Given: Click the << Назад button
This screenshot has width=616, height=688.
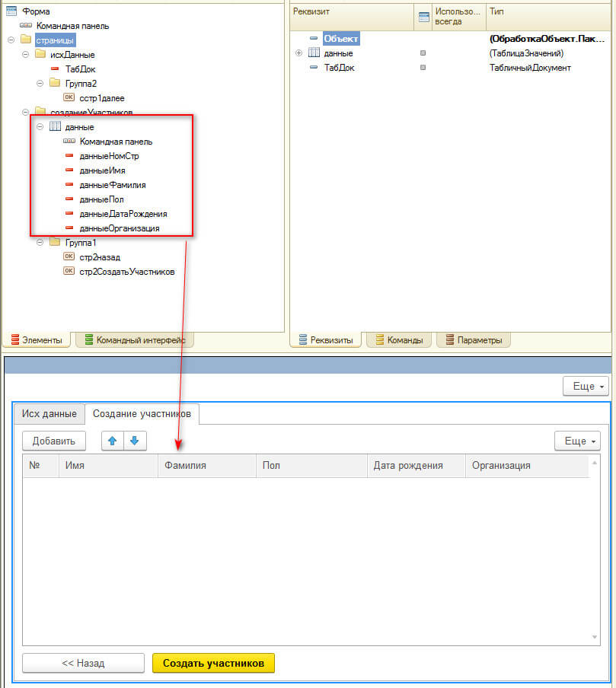Looking at the screenshot, I should 83,664.
